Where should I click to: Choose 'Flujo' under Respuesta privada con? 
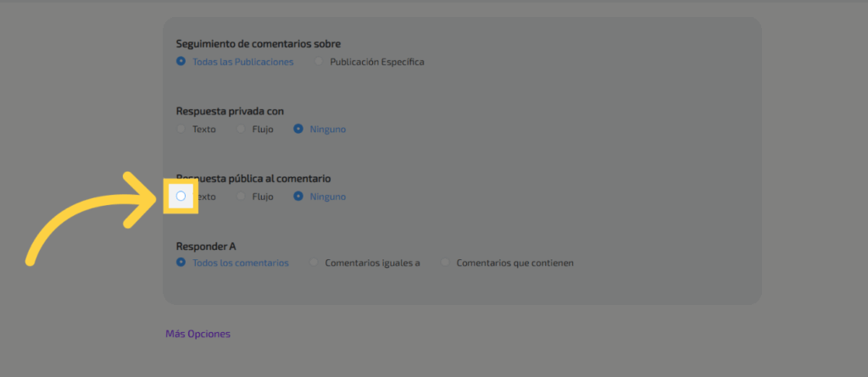(241, 130)
